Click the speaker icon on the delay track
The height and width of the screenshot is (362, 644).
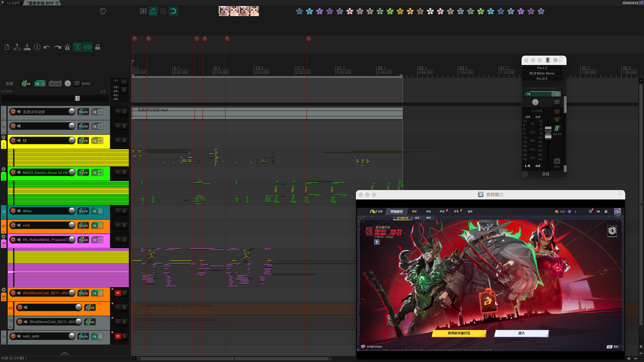[x=19, y=211]
